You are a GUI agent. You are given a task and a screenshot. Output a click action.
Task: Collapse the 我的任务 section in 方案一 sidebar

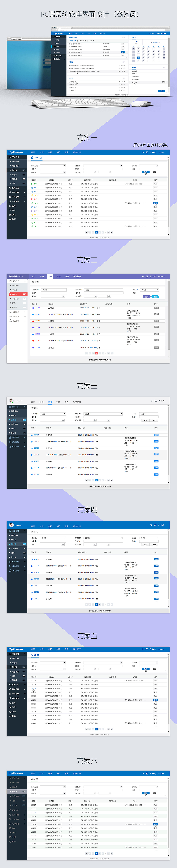pyautogui.click(x=25, y=157)
